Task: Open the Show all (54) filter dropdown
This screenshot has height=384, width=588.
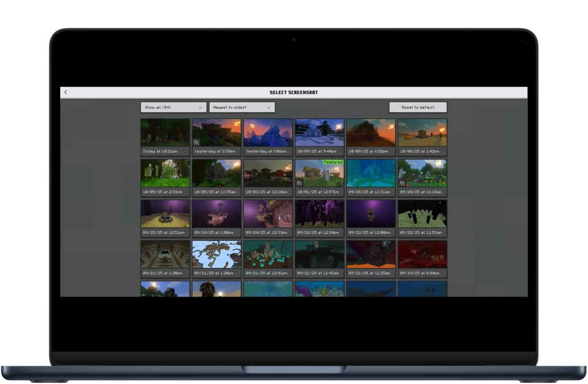Action: (173, 107)
